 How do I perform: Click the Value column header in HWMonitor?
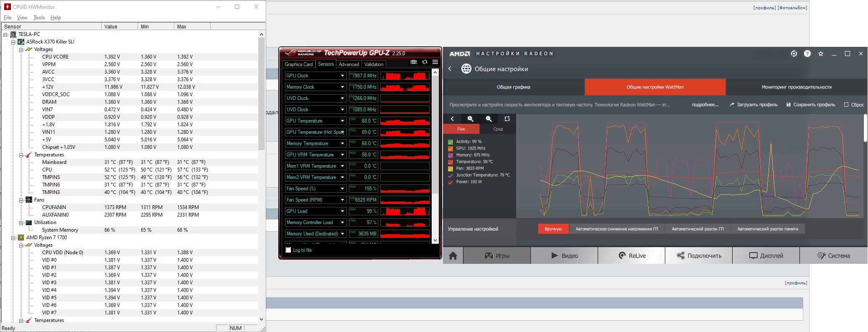120,26
